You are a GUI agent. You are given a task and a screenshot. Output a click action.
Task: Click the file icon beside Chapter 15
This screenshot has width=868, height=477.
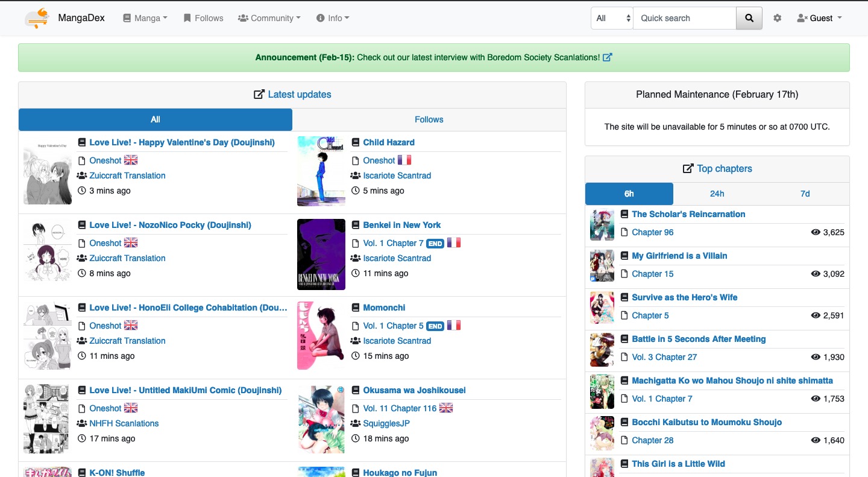point(624,274)
